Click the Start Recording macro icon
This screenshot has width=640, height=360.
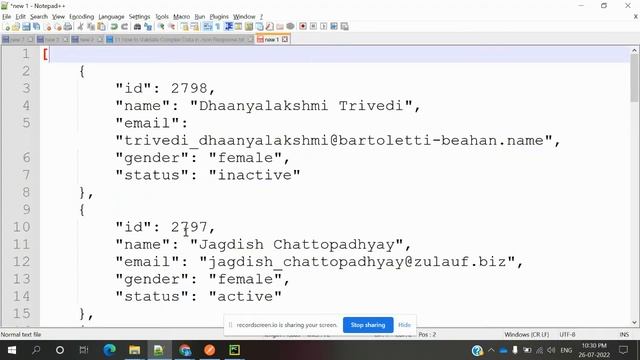[303, 27]
